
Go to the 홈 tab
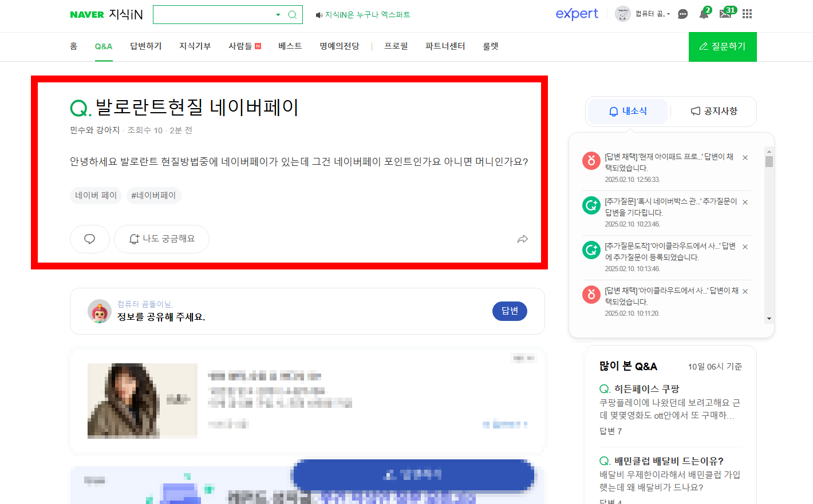coord(73,46)
